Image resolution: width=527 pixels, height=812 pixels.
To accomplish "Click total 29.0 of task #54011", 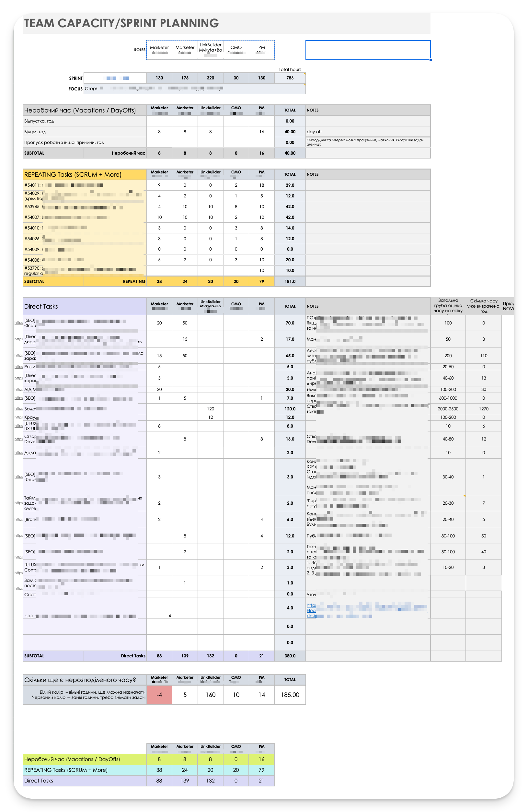I will [290, 185].
